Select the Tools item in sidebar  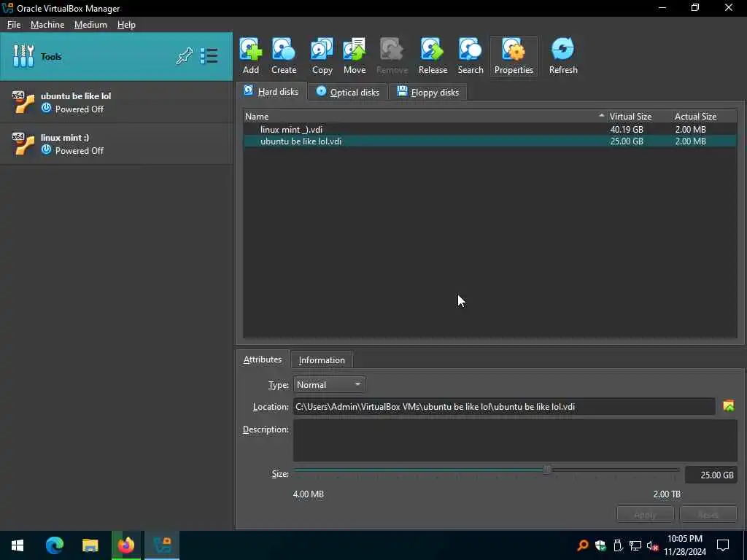point(116,56)
